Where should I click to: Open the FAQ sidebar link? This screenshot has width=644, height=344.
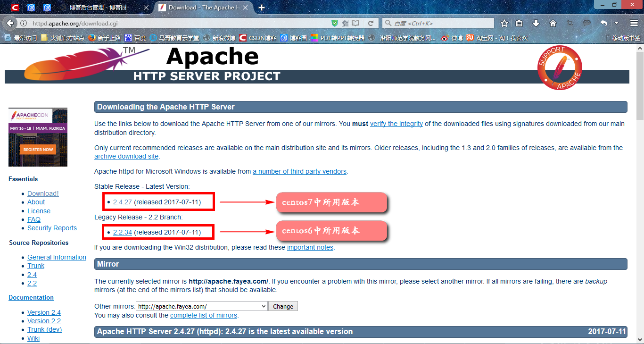pos(34,219)
